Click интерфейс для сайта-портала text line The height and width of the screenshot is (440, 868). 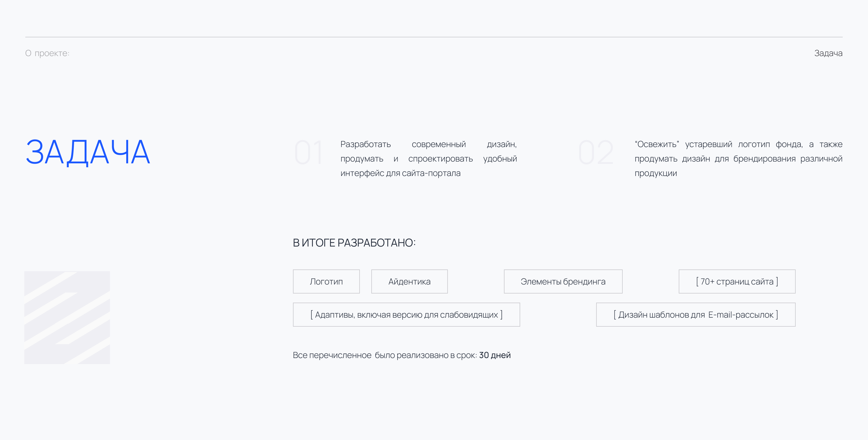click(400, 174)
